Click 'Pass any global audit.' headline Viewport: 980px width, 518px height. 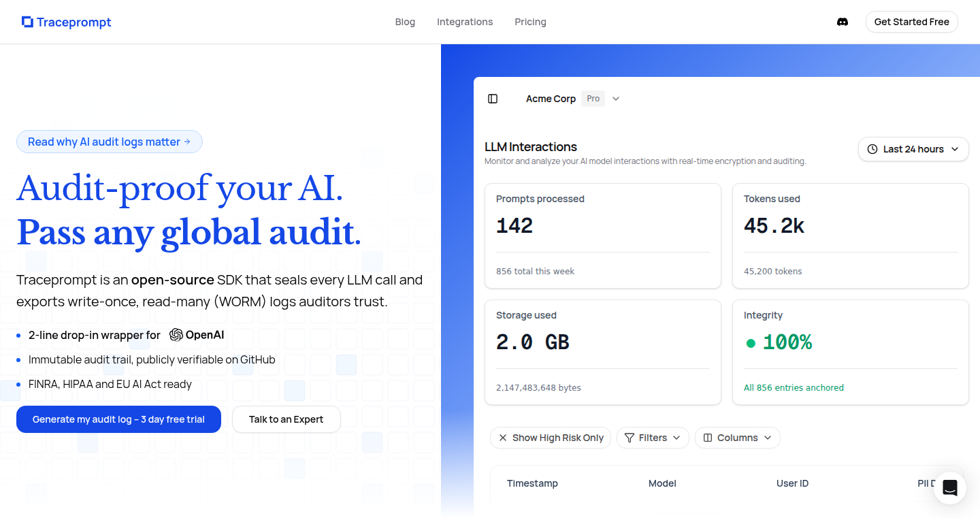coord(189,233)
